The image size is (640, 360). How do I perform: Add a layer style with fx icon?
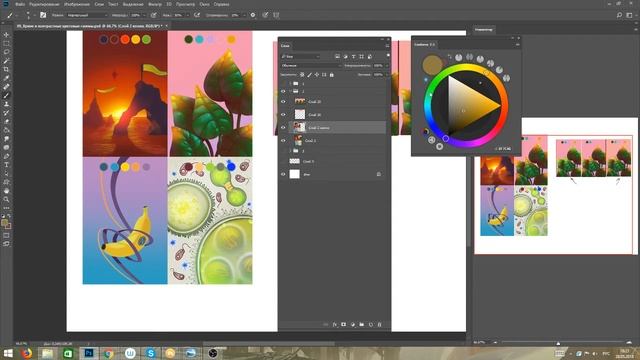pos(335,324)
